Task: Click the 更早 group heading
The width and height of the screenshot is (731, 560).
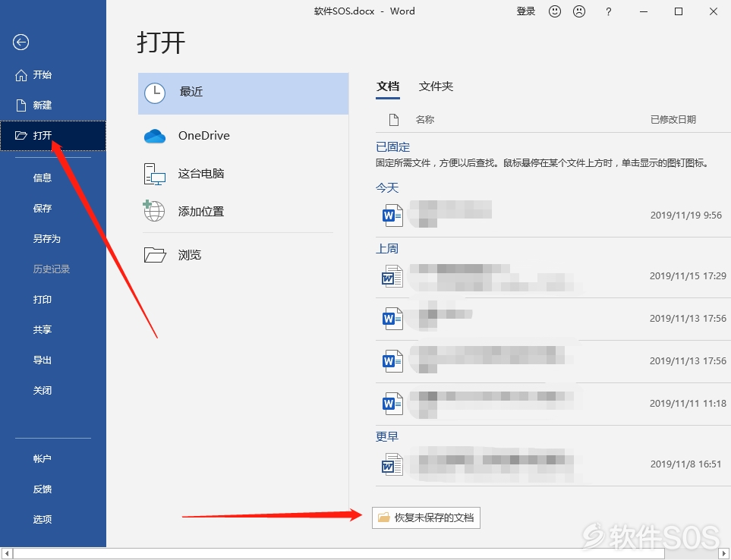Action: tap(387, 436)
